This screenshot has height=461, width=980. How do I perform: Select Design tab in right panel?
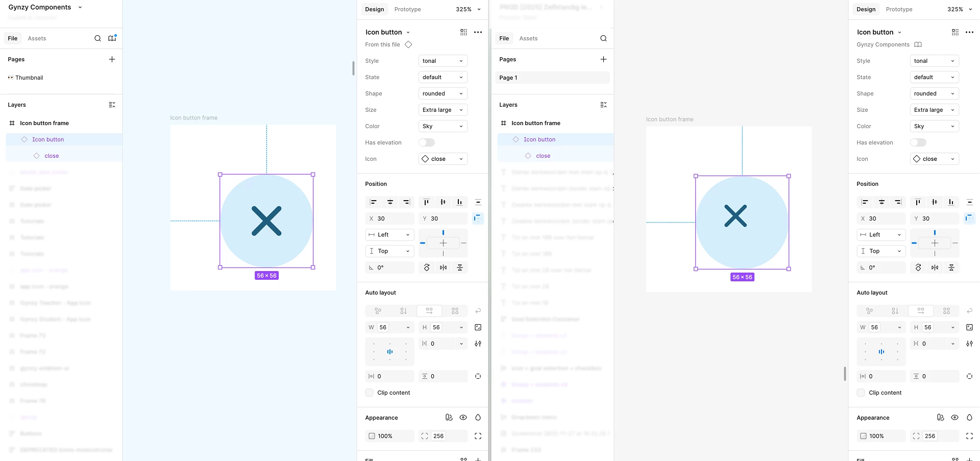(x=866, y=9)
